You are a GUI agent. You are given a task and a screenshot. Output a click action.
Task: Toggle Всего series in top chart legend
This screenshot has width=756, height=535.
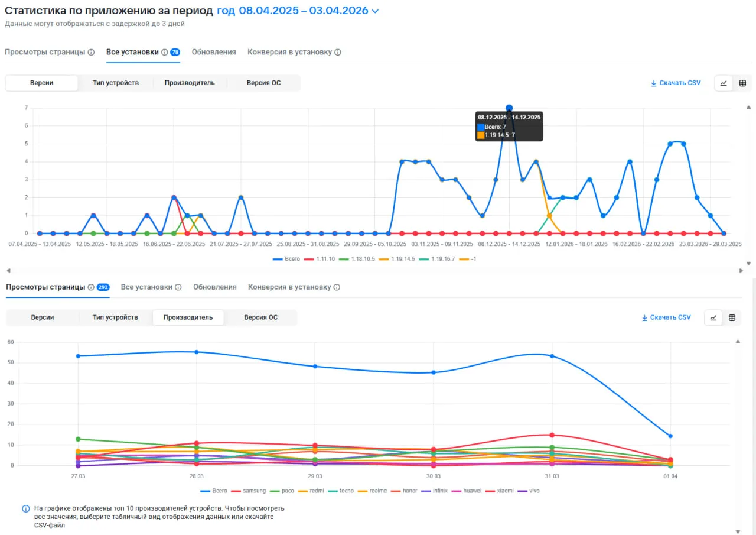tap(286, 259)
